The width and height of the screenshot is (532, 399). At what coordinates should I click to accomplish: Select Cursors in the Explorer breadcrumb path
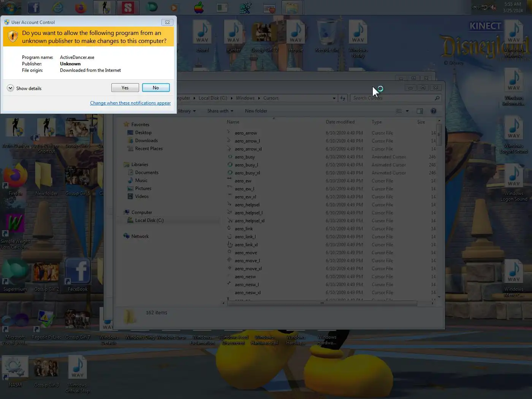click(271, 98)
